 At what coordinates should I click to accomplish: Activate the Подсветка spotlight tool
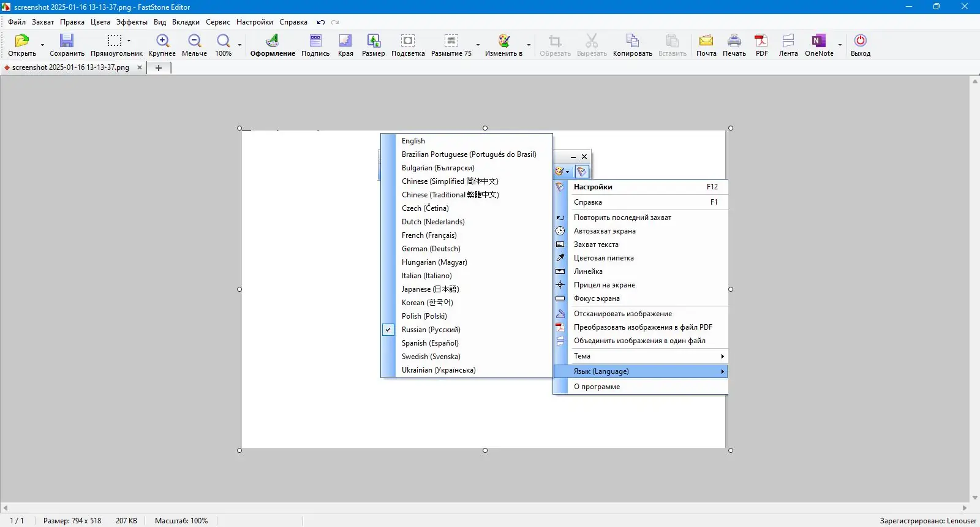tap(408, 41)
